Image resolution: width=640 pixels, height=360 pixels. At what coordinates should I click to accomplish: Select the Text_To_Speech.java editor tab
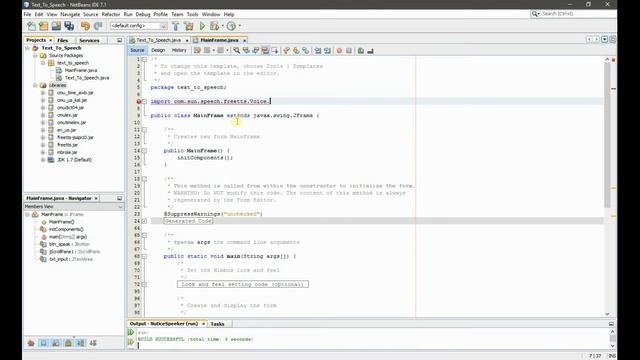pyautogui.click(x=158, y=40)
